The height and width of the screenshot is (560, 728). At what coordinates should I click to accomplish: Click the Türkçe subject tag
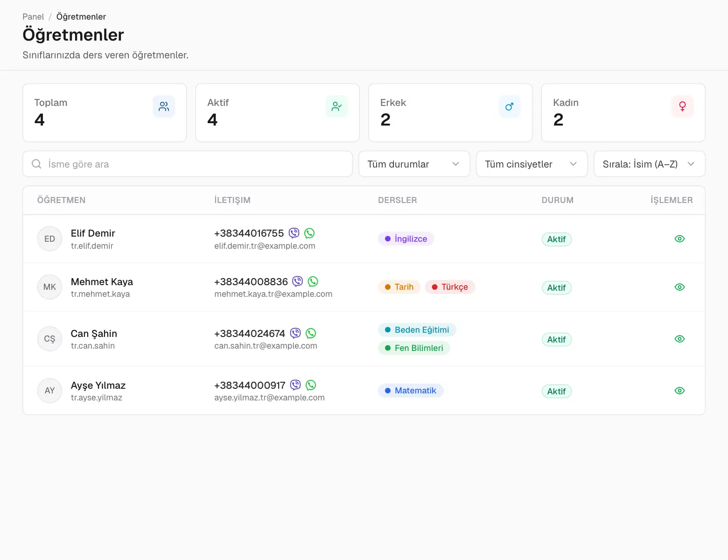tap(450, 287)
